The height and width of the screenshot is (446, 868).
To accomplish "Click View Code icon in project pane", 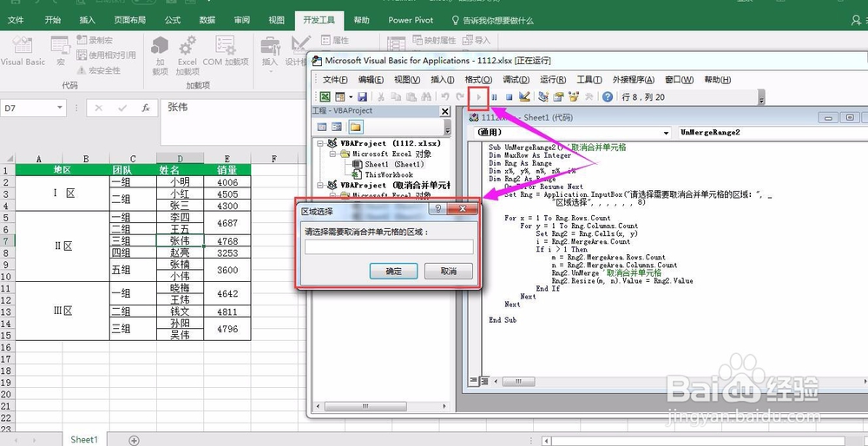I will pos(322,128).
